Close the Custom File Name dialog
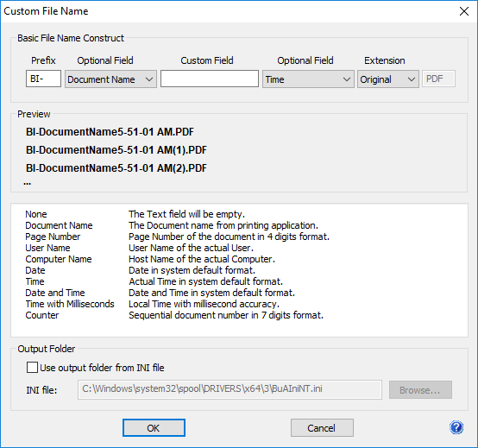 point(464,11)
